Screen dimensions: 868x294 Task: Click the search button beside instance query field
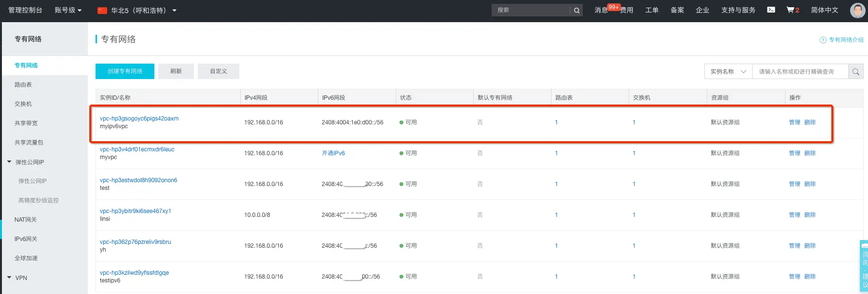[x=856, y=71]
